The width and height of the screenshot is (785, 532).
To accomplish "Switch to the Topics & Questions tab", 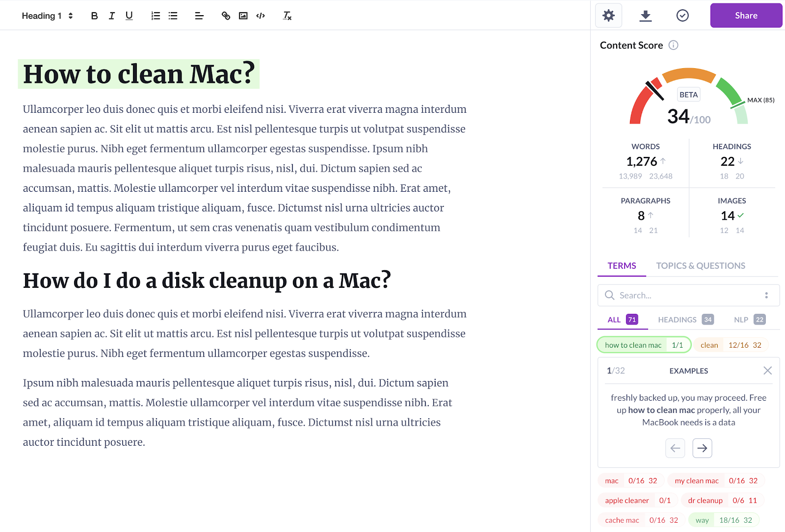I will pos(700,265).
